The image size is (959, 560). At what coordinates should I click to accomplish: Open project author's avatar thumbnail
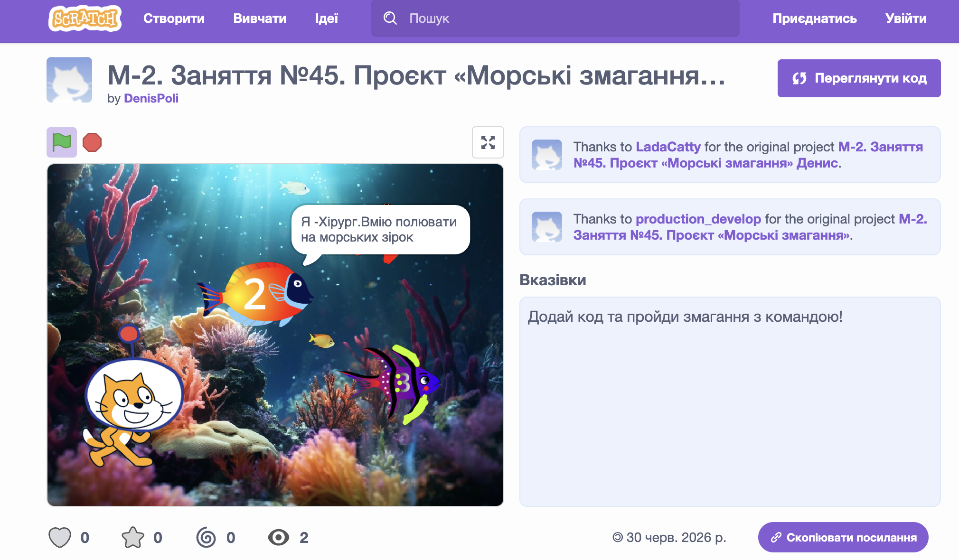(x=69, y=80)
